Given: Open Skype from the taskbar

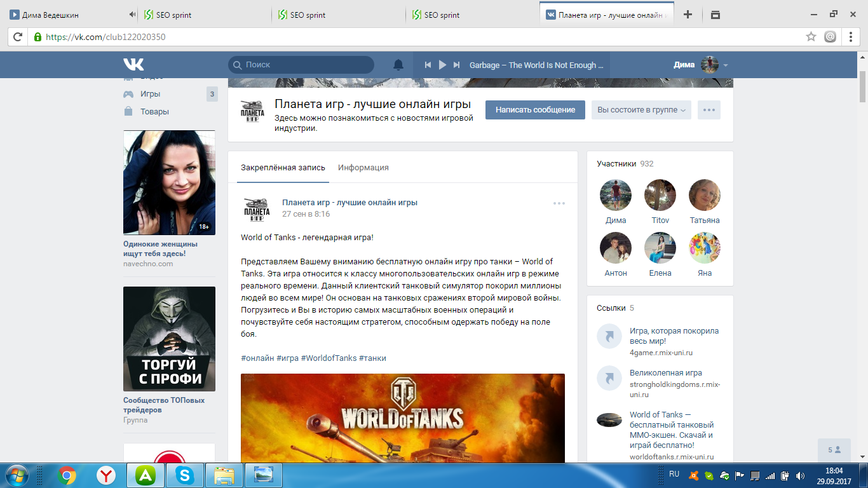Looking at the screenshot, I should click(185, 475).
